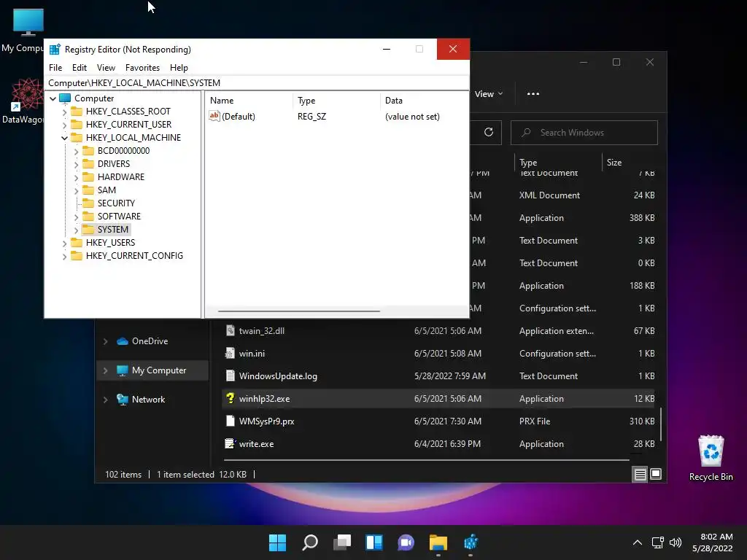Open the See more ellipsis in Explorer
This screenshot has width=747, height=560.
point(533,94)
